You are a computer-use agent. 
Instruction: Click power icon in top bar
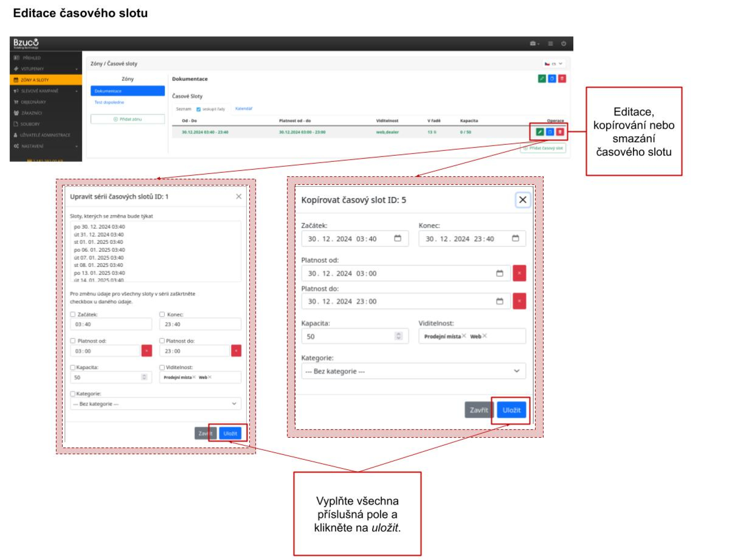point(563,44)
